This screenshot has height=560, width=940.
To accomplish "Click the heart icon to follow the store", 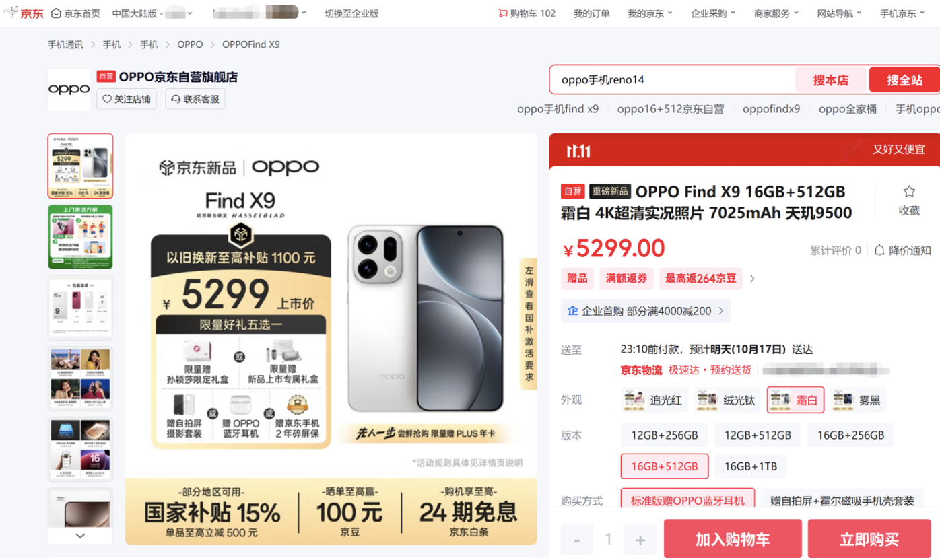I will (x=107, y=99).
